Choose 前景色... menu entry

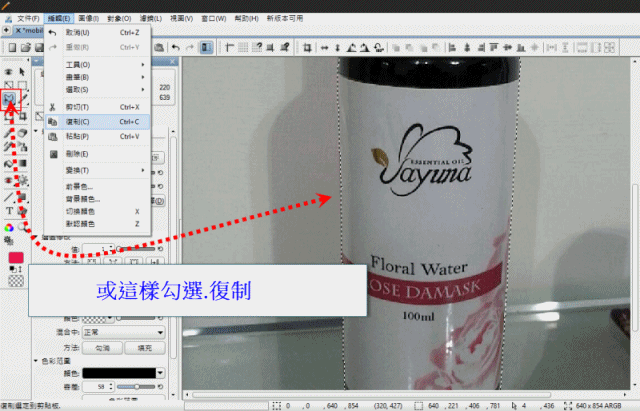pyautogui.click(x=98, y=187)
